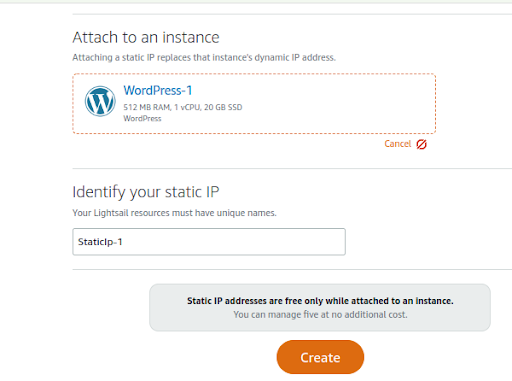512x381 pixels.
Task: Click the orange Create button
Action: coord(320,357)
